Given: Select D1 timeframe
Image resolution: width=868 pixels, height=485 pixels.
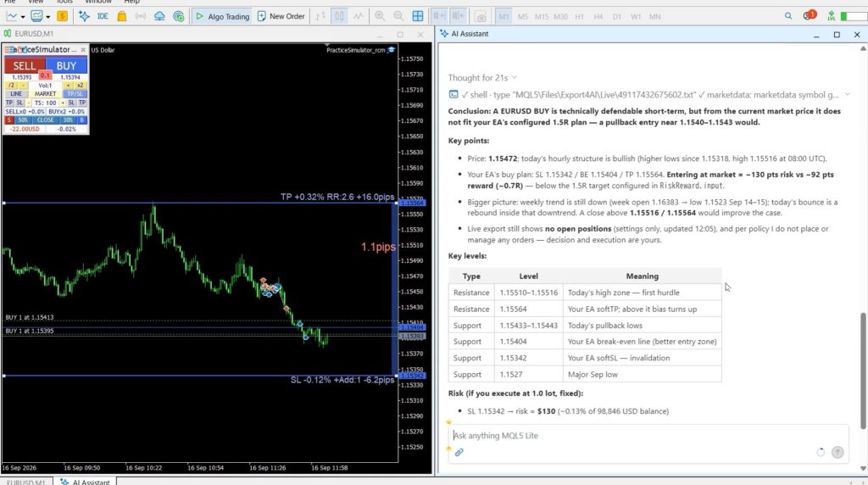Looking at the screenshot, I should (617, 17).
